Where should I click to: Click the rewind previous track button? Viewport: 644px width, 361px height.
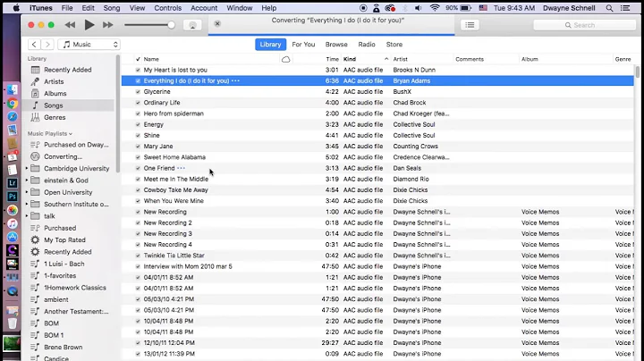point(70,25)
